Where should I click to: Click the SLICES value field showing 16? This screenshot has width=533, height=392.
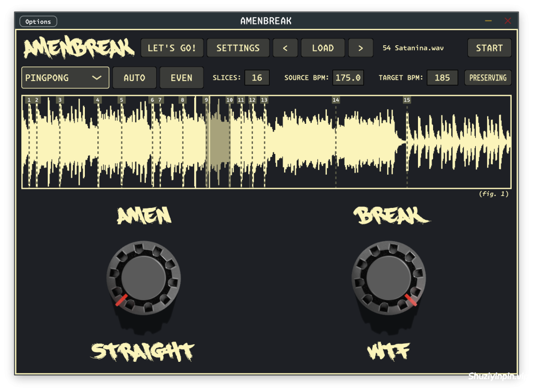coord(257,77)
